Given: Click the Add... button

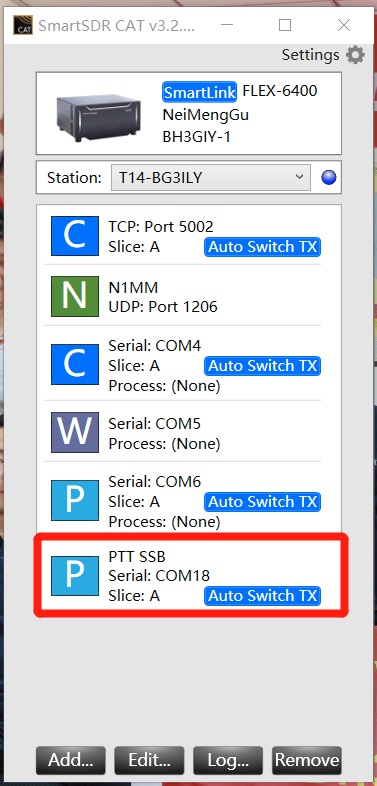Looking at the screenshot, I should pyautogui.click(x=71, y=760).
